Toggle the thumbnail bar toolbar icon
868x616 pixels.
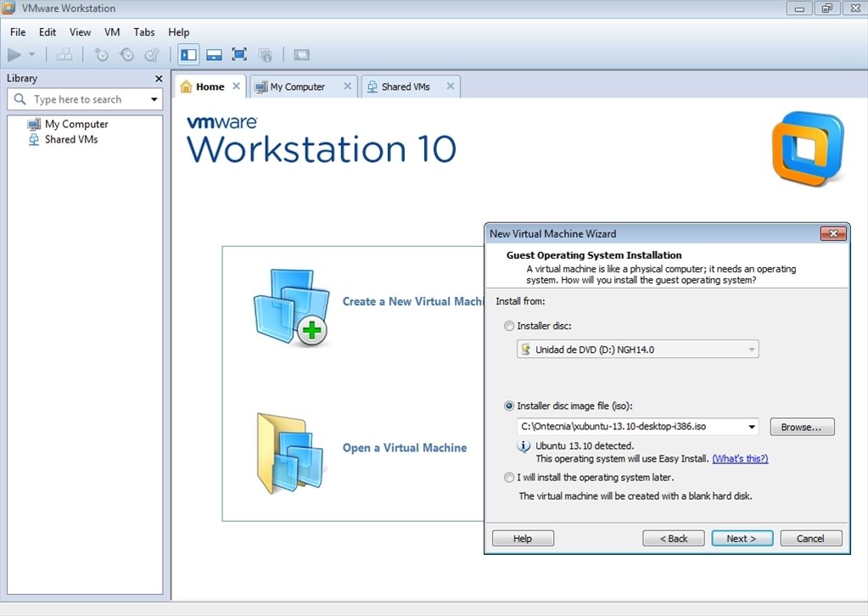pyautogui.click(x=214, y=54)
